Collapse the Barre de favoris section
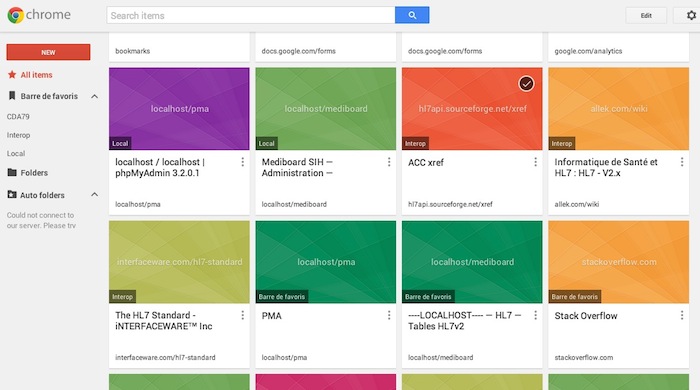The image size is (700, 390). 95,96
